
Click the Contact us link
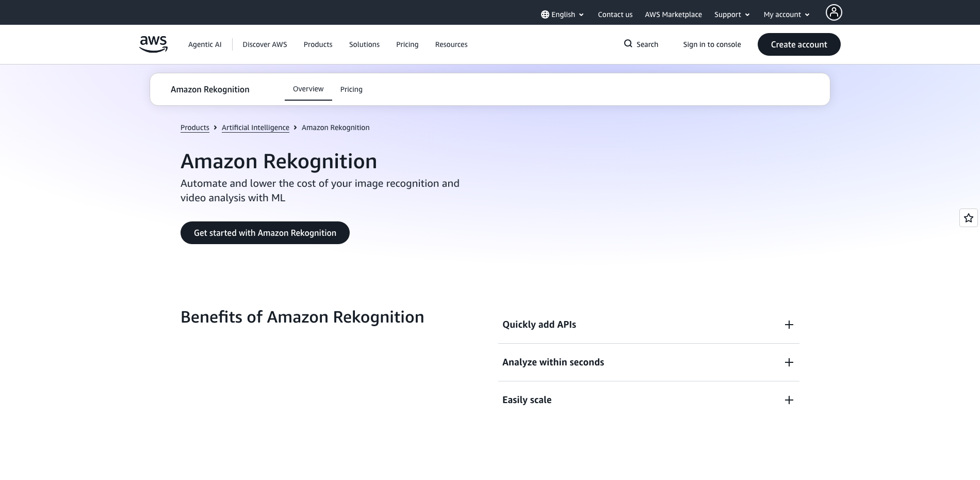615,14
